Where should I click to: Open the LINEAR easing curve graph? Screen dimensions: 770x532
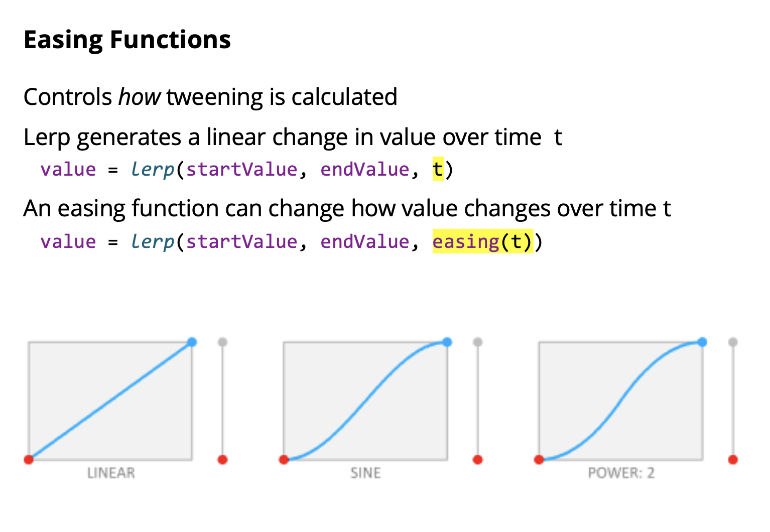click(110, 401)
